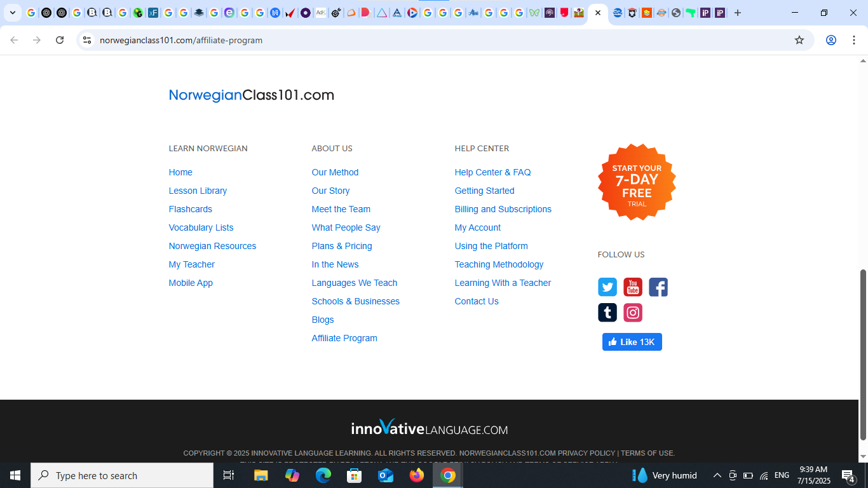Open Vocabulary Lists link
This screenshot has width=868, height=488.
201,227
